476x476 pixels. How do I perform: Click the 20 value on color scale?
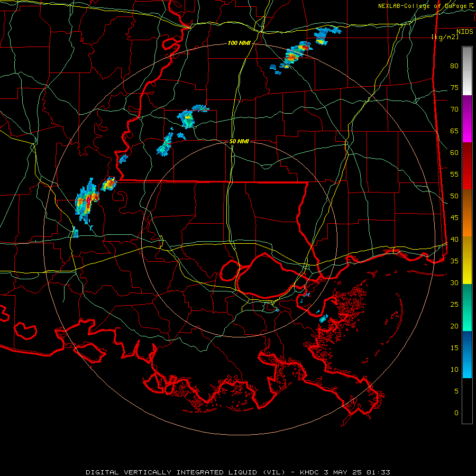click(454, 326)
